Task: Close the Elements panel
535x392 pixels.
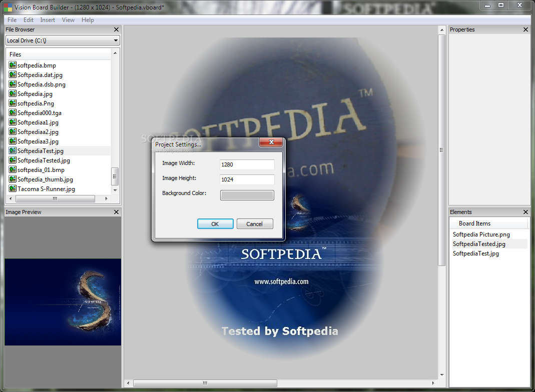Action: (x=526, y=212)
